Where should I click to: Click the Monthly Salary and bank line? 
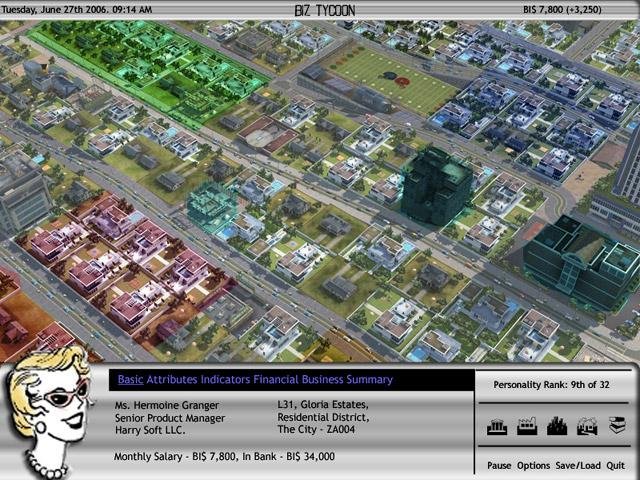224,456
